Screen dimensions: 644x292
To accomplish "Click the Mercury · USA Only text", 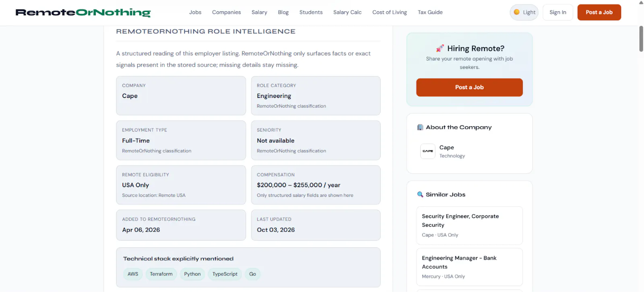I will click(x=443, y=277).
